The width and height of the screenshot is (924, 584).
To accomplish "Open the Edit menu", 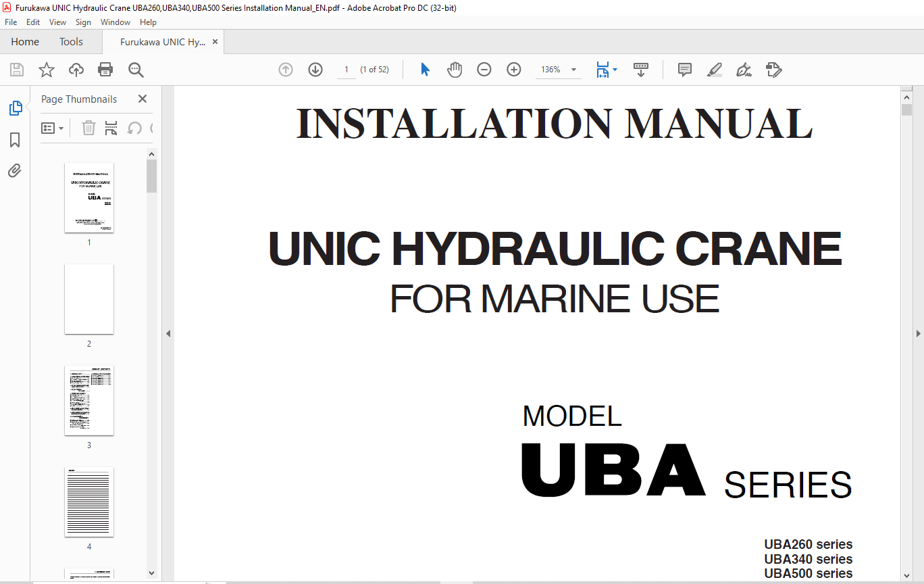I will (x=33, y=22).
